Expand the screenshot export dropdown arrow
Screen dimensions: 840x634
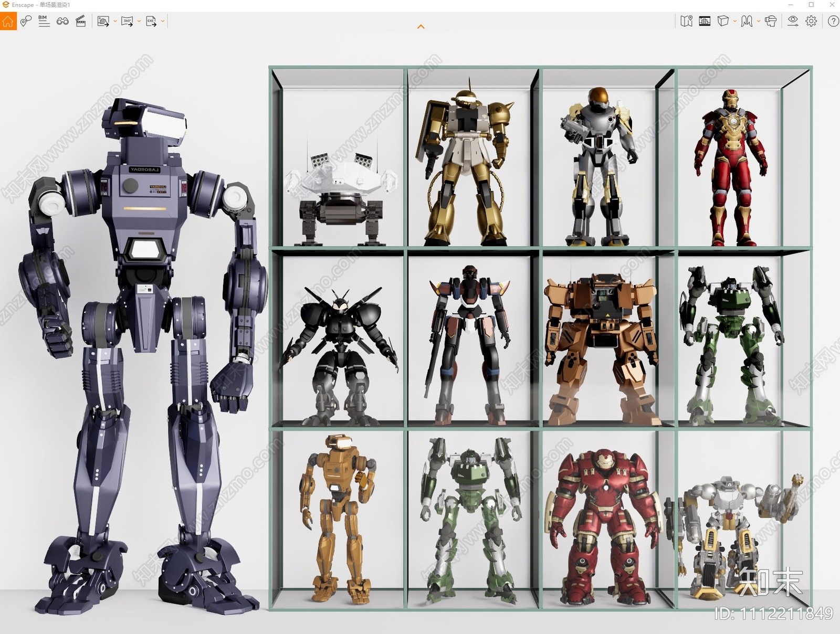click(x=115, y=22)
